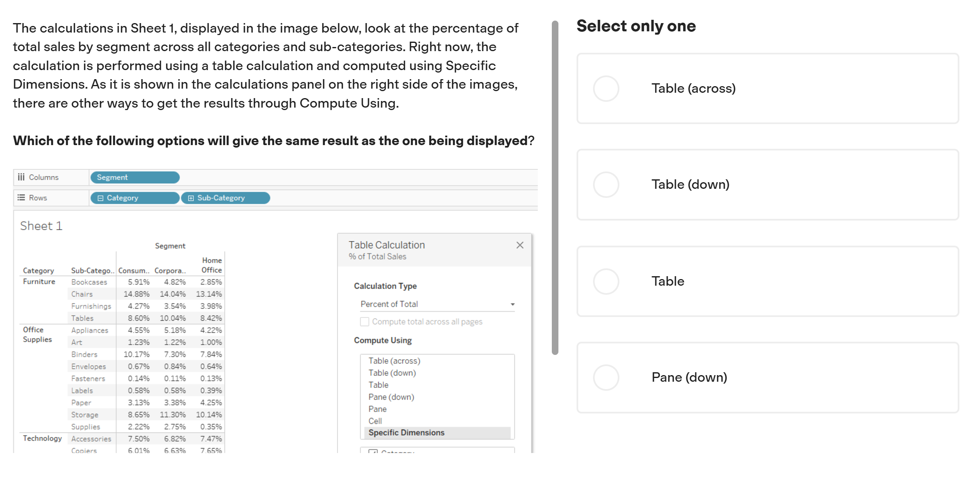Viewport: 980px width, 479px height.
Task: Pick the Pane (down) radio option
Action: pos(606,378)
